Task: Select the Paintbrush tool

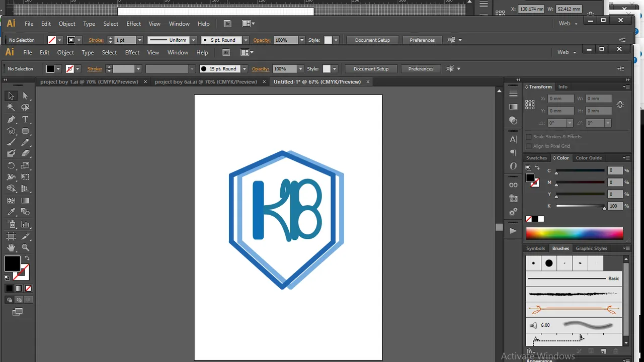Action: pos(11,143)
